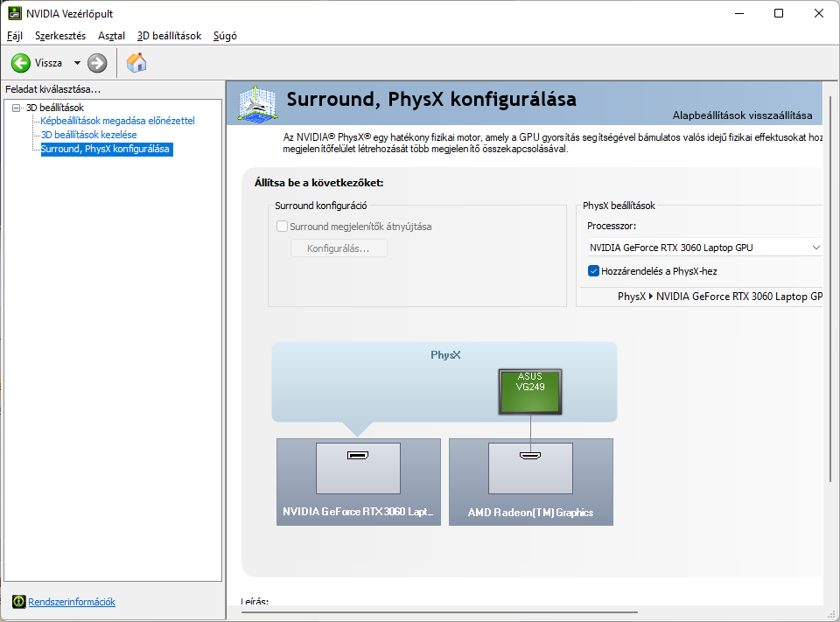This screenshot has height=622, width=840.
Task: Click the PhysX ▸ NVIDIA GeForce RTX status text
Action: (720, 297)
